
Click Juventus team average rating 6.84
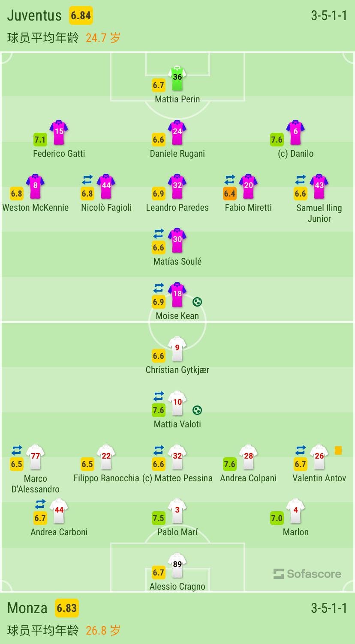click(x=81, y=16)
